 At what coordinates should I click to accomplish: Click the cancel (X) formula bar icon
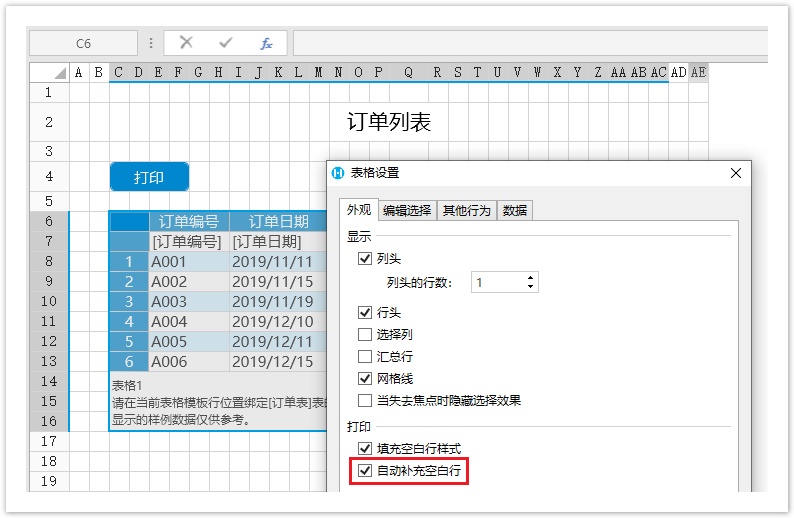click(x=186, y=43)
